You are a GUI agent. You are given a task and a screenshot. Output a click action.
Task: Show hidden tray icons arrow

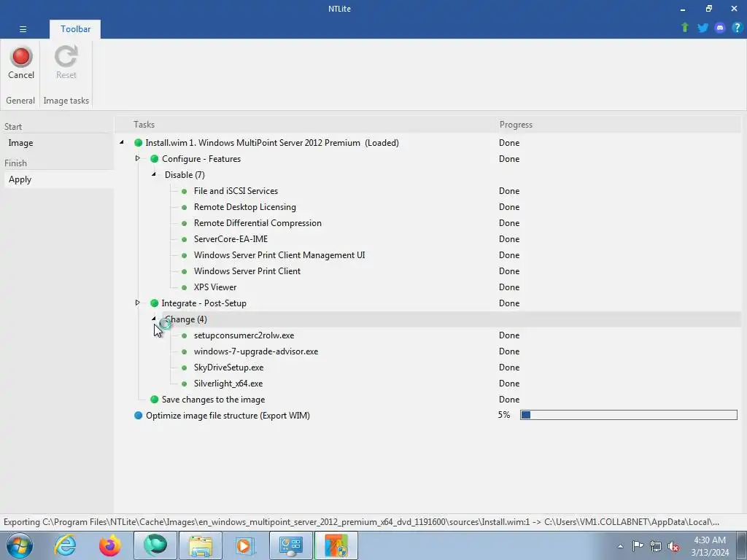[x=620, y=546]
